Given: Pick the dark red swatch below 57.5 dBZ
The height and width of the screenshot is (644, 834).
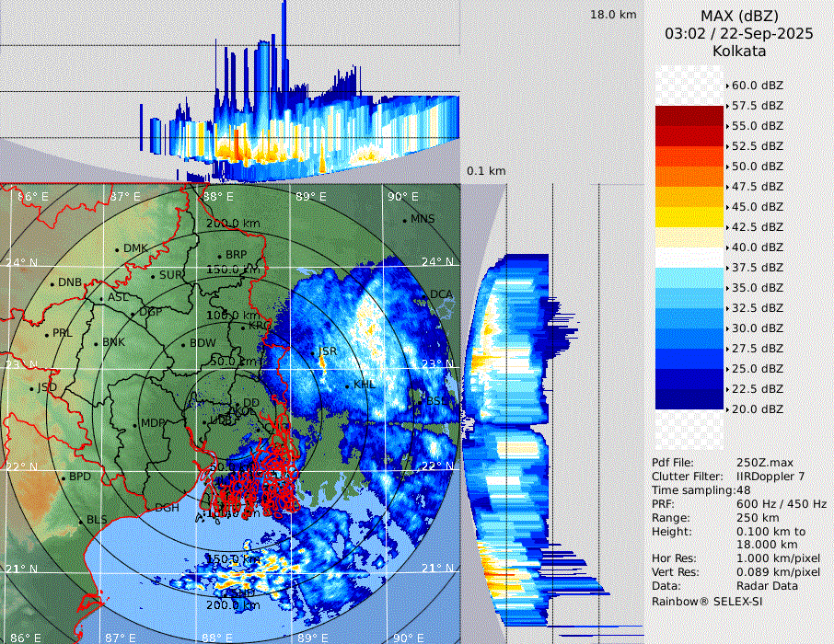Looking at the screenshot, I should (x=689, y=116).
